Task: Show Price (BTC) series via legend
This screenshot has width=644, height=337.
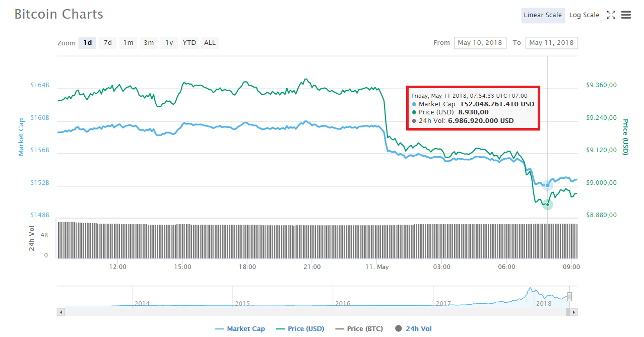Action: tap(359, 329)
